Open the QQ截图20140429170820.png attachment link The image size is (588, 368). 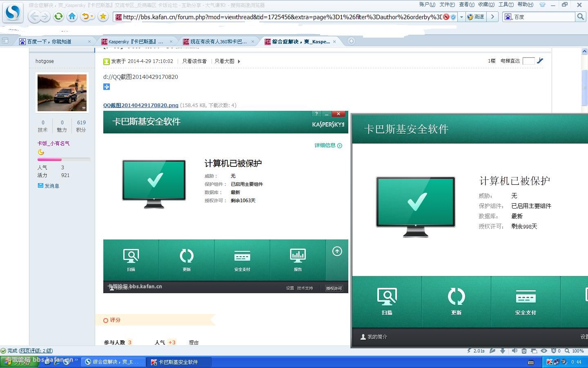(141, 105)
